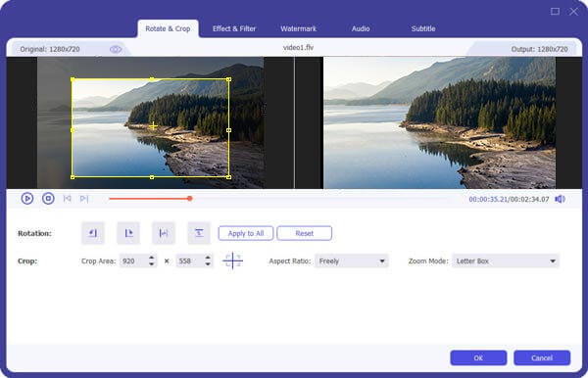
Task: Click the crop box center crosshair
Action: click(153, 126)
